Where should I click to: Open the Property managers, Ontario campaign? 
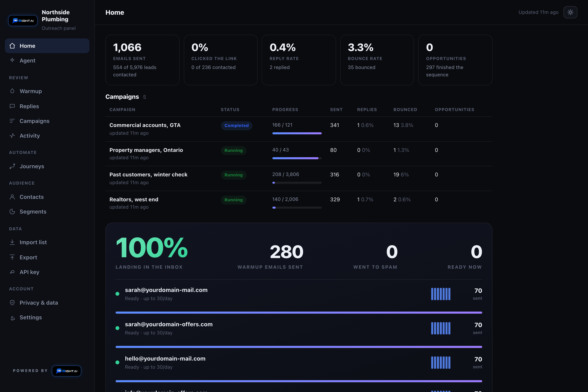(146, 150)
